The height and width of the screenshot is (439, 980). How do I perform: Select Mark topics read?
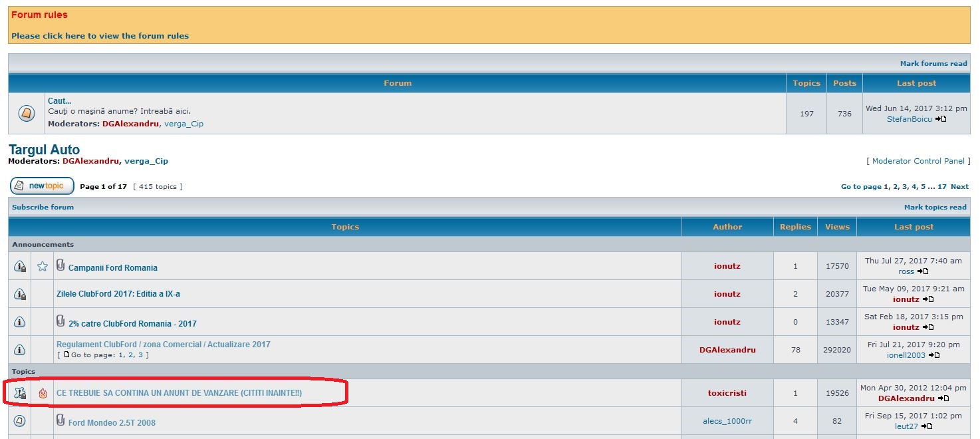(x=935, y=207)
